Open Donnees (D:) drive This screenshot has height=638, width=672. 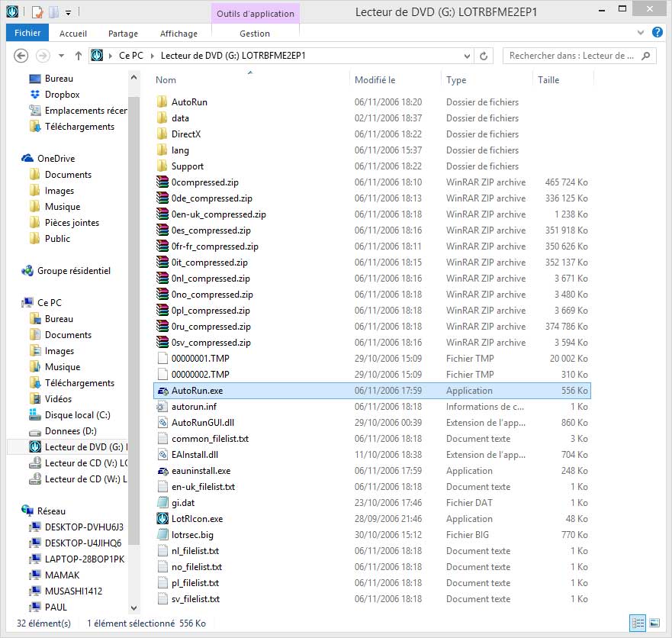coord(70,431)
